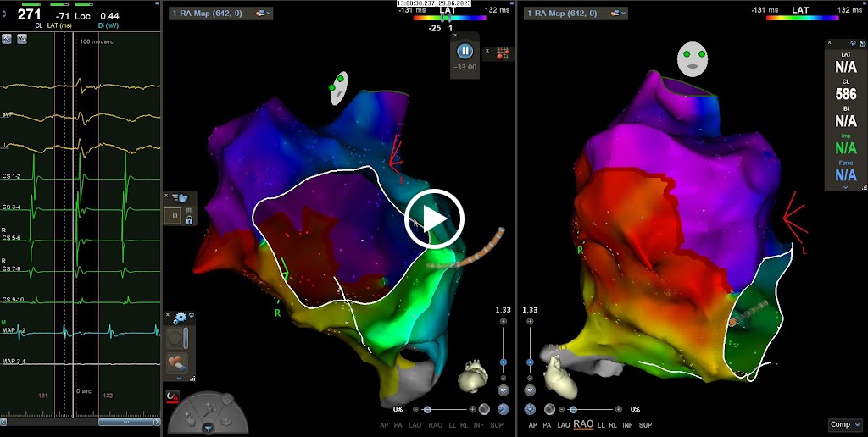868x437 pixels.
Task: Click the heart list icon in left panel
Action: click(182, 198)
